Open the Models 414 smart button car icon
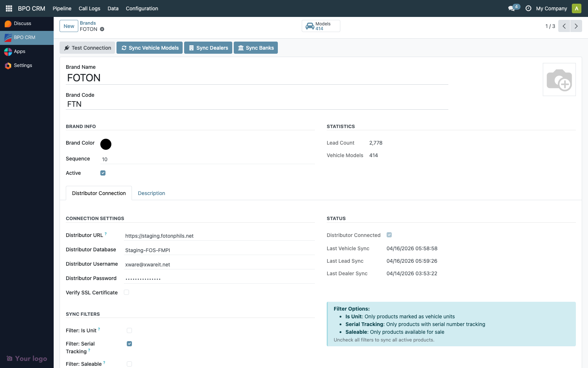 pos(309,26)
